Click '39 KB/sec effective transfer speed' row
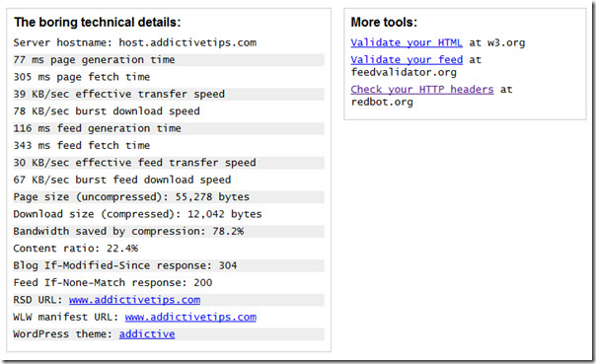Viewport: 596px width, 364px height. (x=169, y=94)
